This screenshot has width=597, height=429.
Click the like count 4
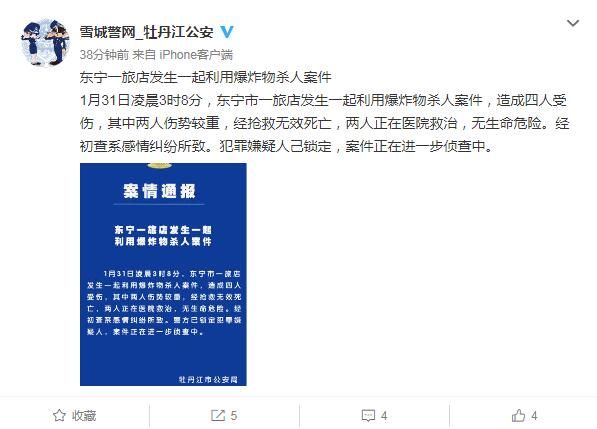click(534, 415)
